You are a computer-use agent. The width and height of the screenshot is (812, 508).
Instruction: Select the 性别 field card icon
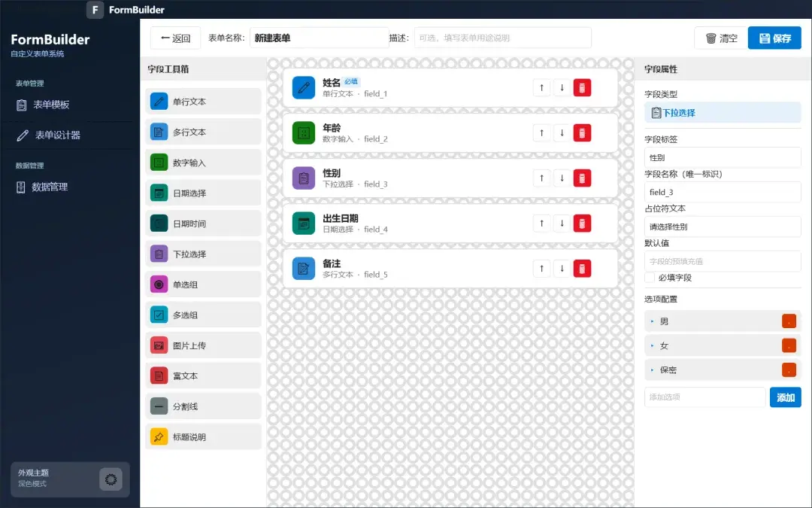click(x=304, y=178)
